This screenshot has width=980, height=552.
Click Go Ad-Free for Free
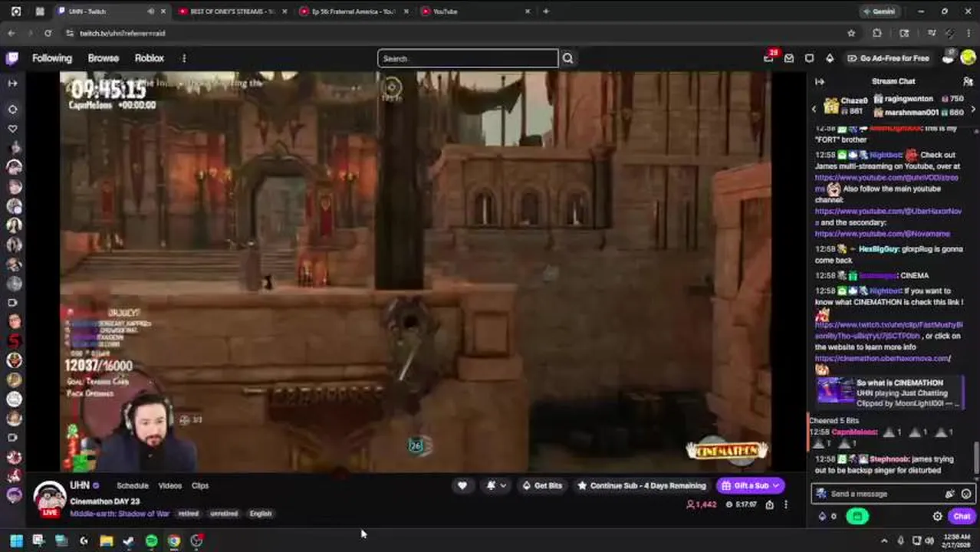pos(887,58)
